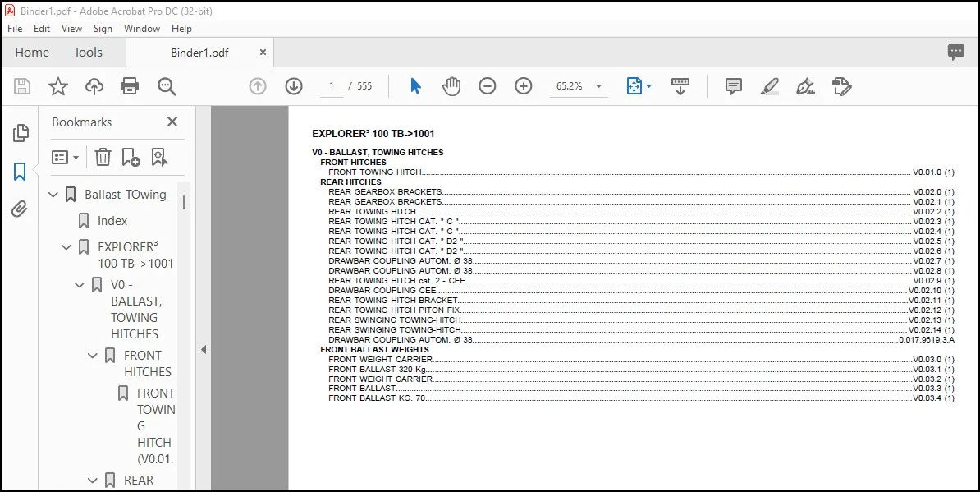Open fit page options dropdown arrow
Viewport: 980px width, 492px height.
pos(648,86)
